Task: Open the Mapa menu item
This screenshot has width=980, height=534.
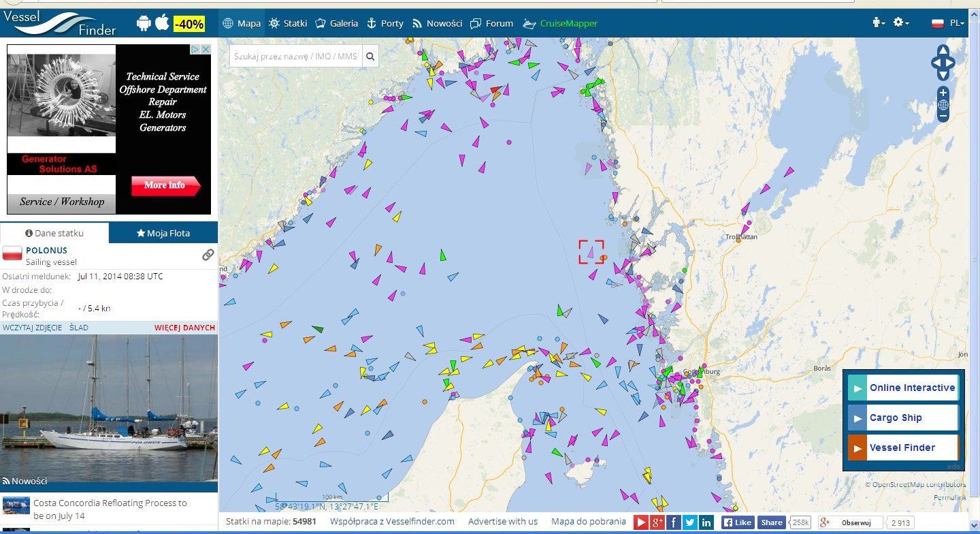Action: 242,23
